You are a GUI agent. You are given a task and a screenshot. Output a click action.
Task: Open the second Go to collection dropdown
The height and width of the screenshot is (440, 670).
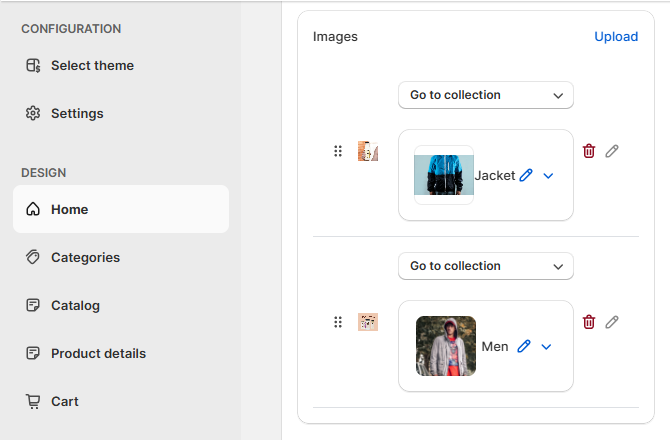point(486,266)
